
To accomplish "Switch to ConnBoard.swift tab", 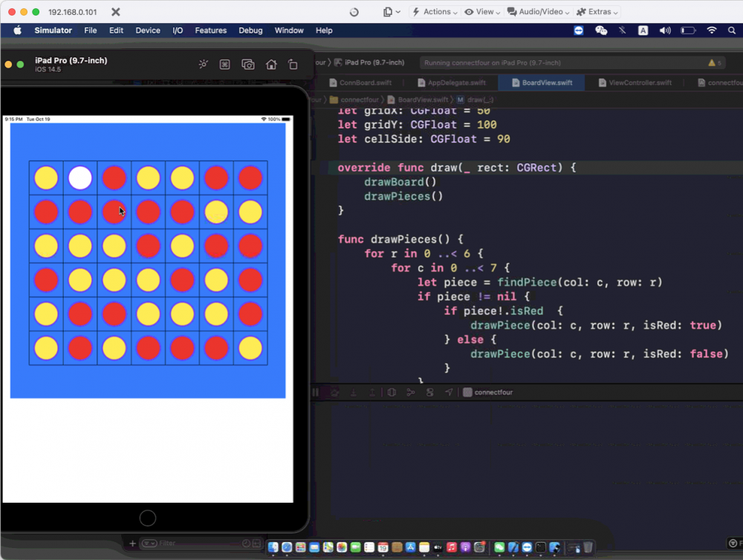I will (360, 82).
